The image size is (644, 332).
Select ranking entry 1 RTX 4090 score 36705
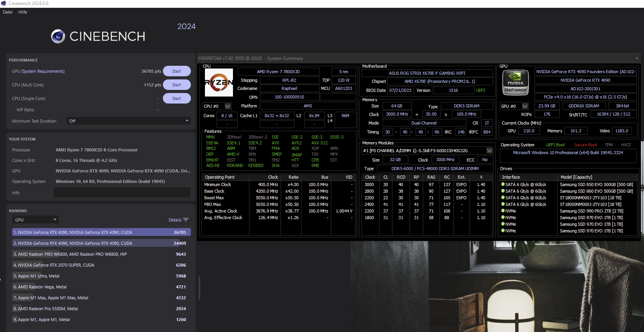pyautogui.click(x=101, y=232)
